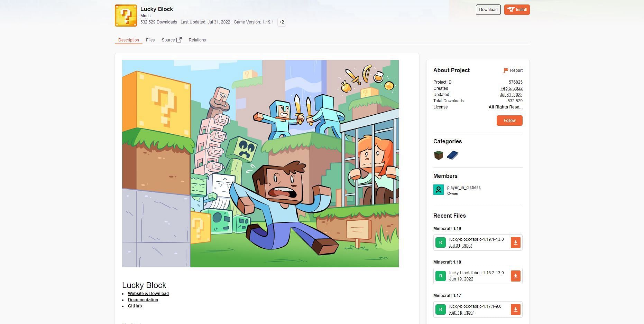
Task: Download lucky-block-fabric-1.17.1-9.0 via arrow icon
Action: 515,309
